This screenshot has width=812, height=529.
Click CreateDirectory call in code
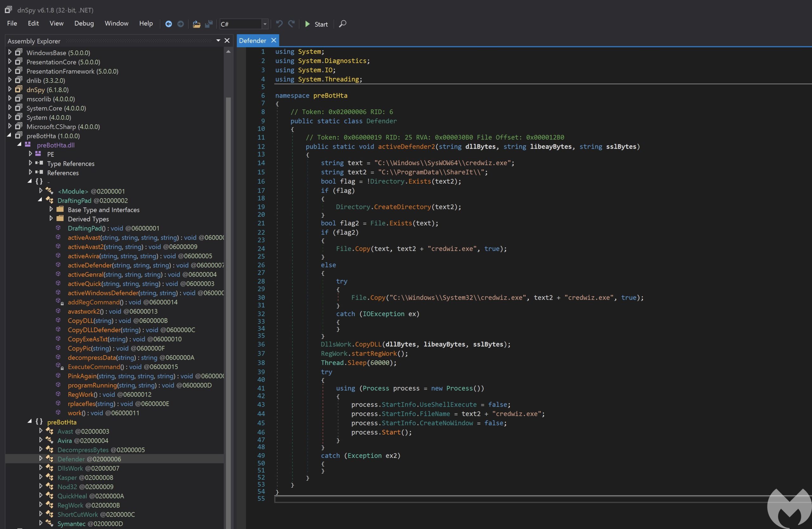point(402,207)
